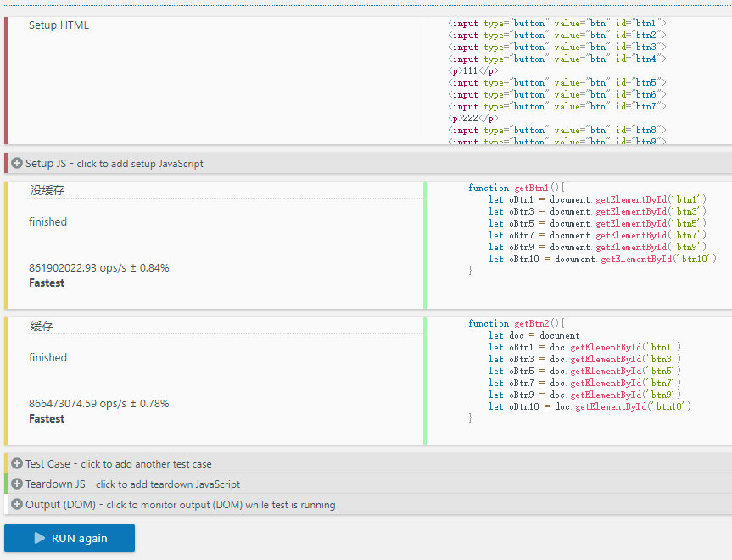Image resolution: width=732 pixels, height=560 pixels.
Task: Click the Setup HTML label
Action: (59, 25)
